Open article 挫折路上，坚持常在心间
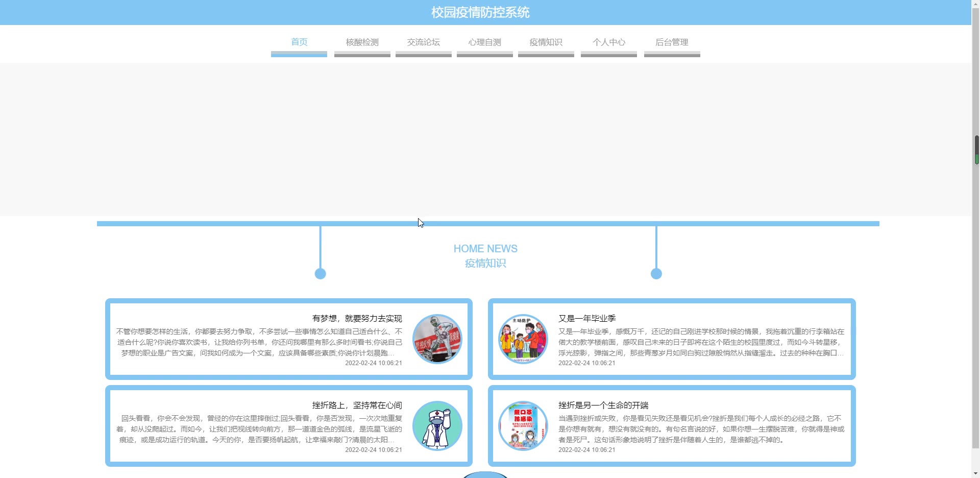 point(357,405)
